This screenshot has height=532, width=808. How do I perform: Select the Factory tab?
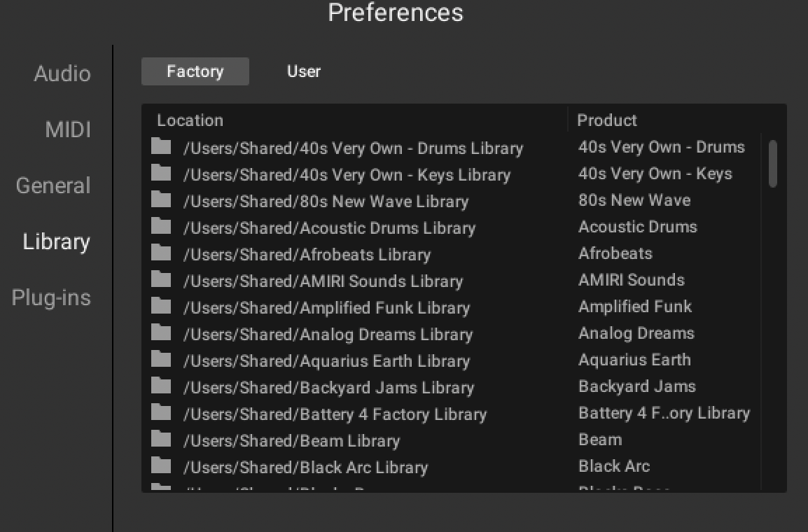click(195, 71)
